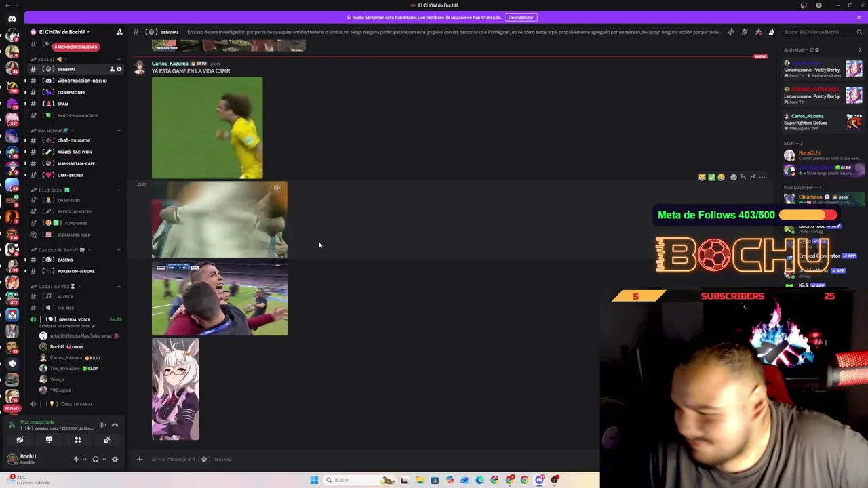Open the Threads icon in channel header

tap(730, 32)
